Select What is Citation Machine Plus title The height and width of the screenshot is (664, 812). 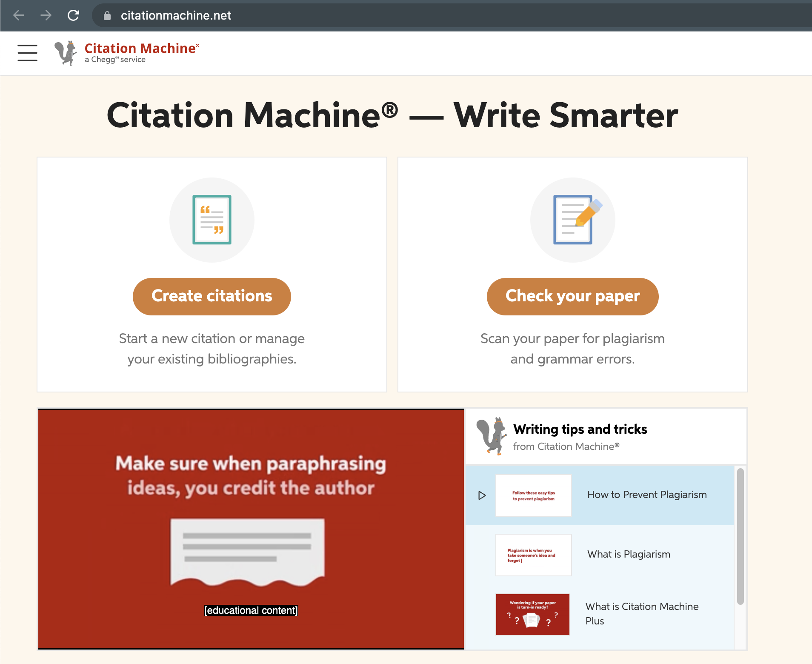point(642,614)
